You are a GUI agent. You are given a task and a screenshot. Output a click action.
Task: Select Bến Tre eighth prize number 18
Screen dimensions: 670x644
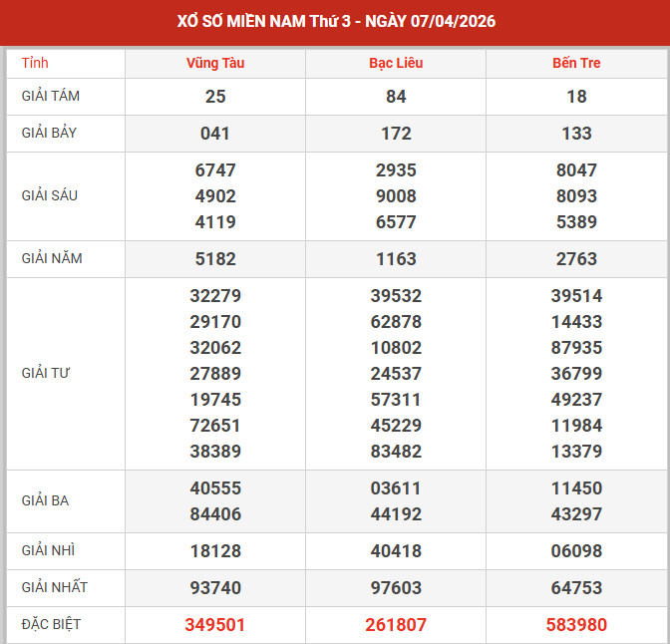(576, 97)
